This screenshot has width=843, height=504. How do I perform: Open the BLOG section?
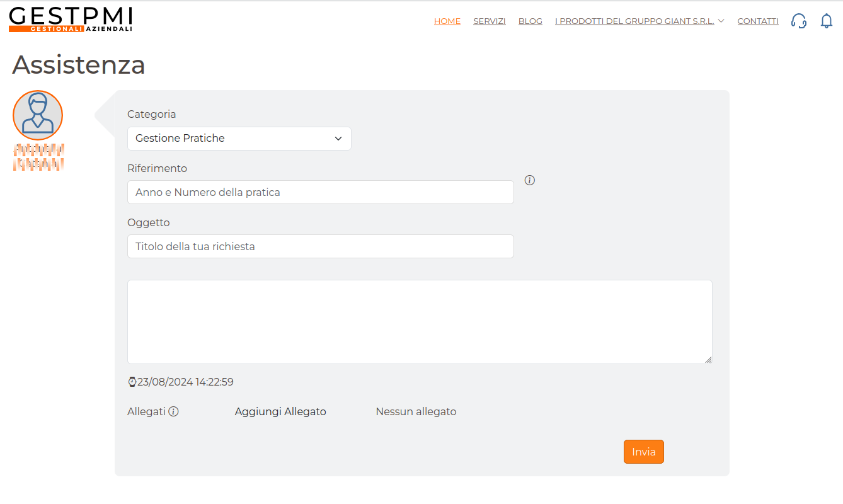(x=530, y=21)
